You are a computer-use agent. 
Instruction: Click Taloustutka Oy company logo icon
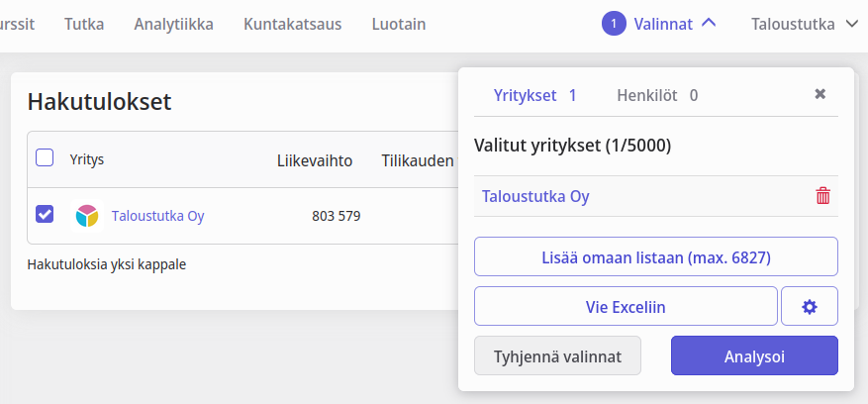pyautogui.click(x=88, y=215)
